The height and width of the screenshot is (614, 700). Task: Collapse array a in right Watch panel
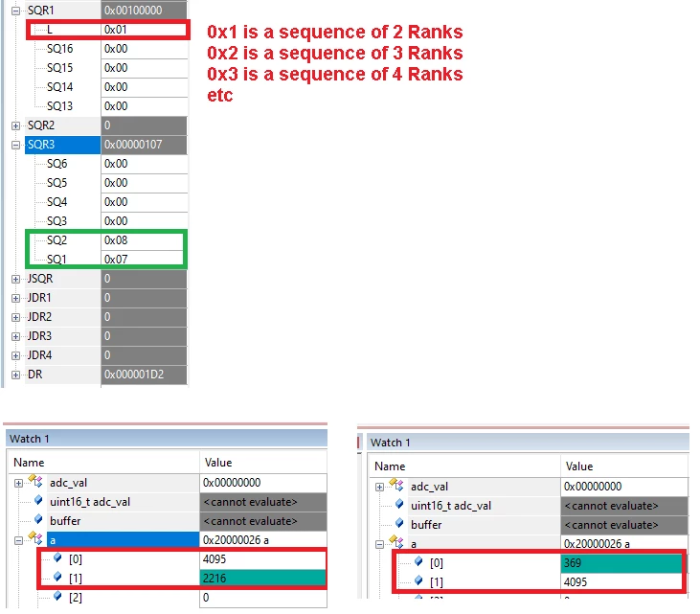[379, 544]
